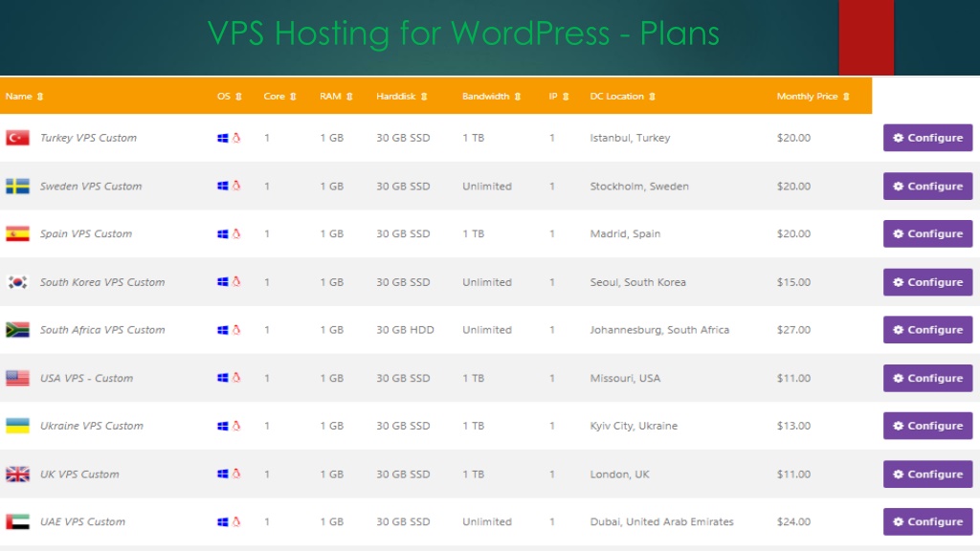This screenshot has height=551, width=980.
Task: Configure the UK VPS Custom plan
Action: tap(927, 474)
